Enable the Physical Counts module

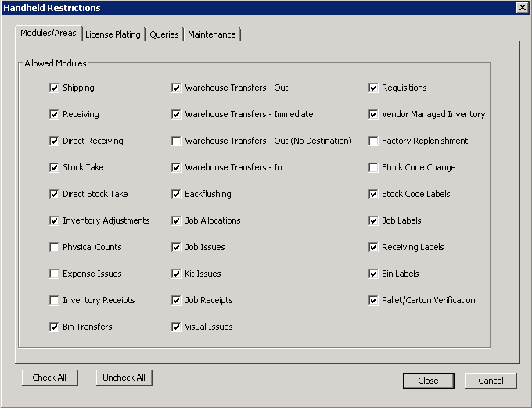coord(54,247)
